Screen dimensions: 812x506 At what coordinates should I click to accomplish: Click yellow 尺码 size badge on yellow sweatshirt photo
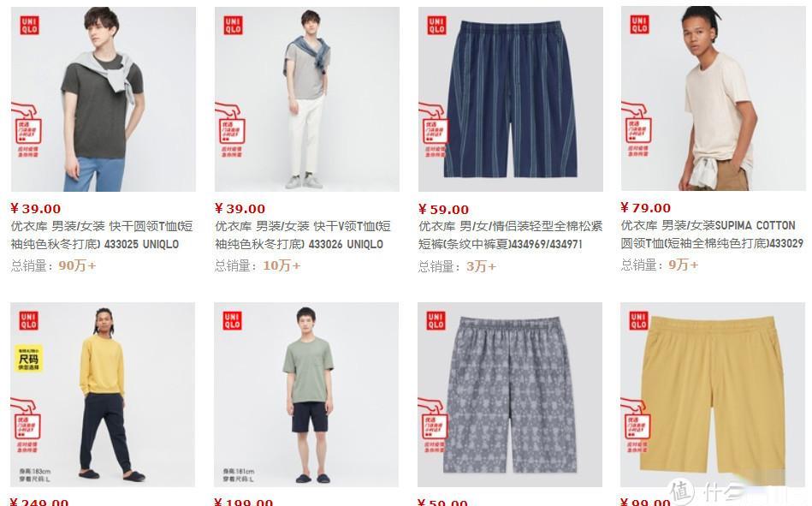[28, 360]
